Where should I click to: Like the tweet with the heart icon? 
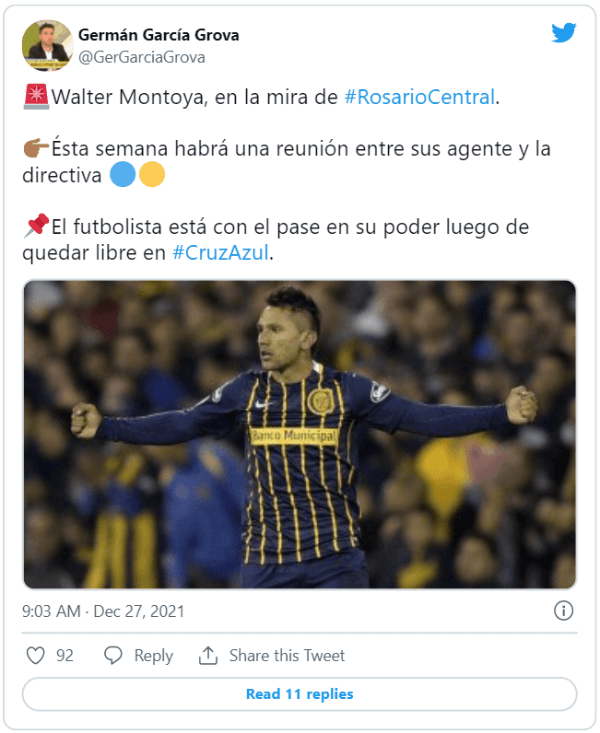pos(36,656)
